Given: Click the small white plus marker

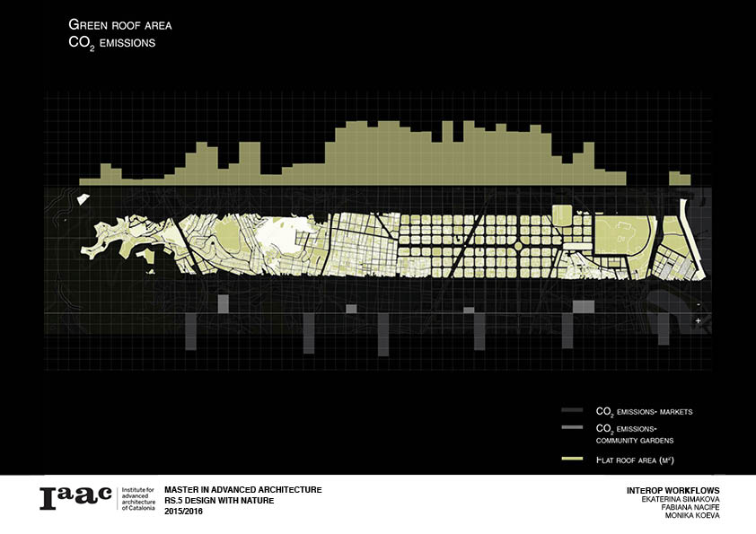Looking at the screenshot, I should (698, 320).
